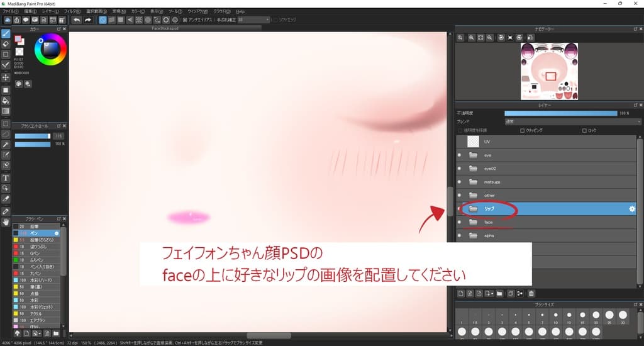The image size is (644, 346).
Task: Expand the eye02 folder layer
Action: tap(473, 169)
